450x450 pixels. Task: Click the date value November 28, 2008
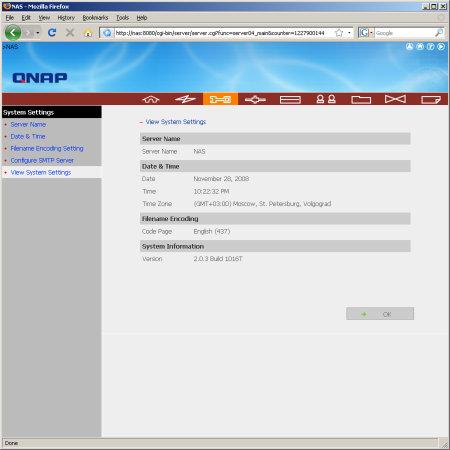tap(221, 179)
